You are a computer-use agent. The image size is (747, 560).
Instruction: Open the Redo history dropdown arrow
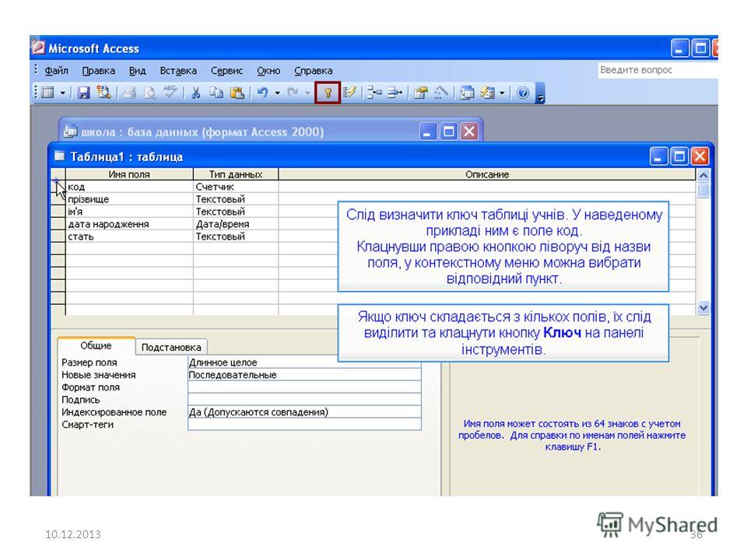[x=307, y=93]
